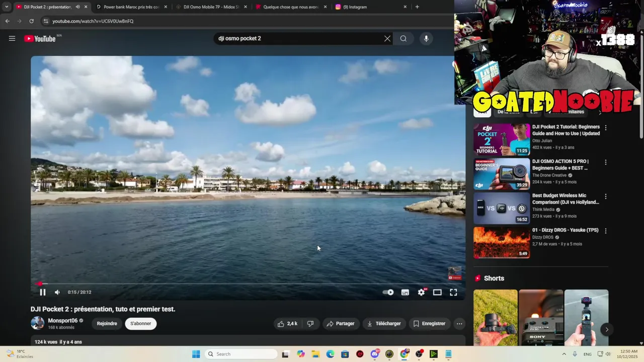The height and width of the screenshot is (362, 644).
Task: Click the Rejoindre join button
Action: point(107,324)
